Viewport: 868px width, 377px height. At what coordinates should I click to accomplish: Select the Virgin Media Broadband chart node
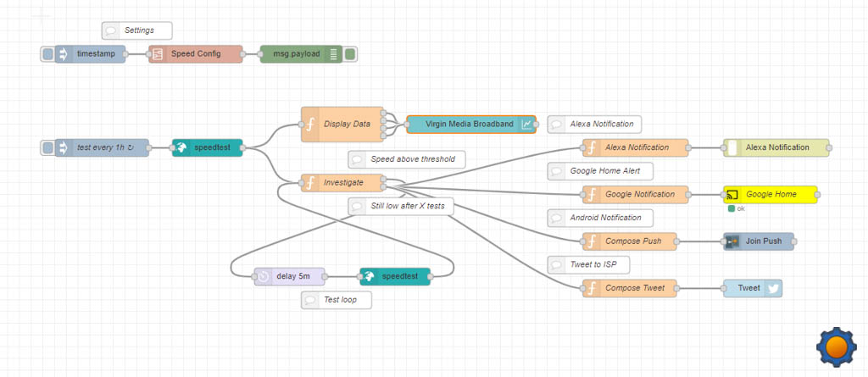point(471,124)
